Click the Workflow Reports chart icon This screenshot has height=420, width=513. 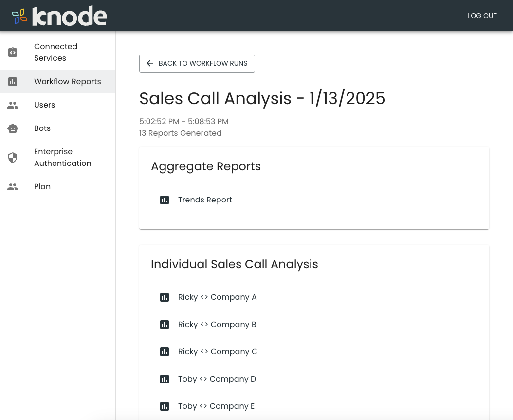click(13, 82)
